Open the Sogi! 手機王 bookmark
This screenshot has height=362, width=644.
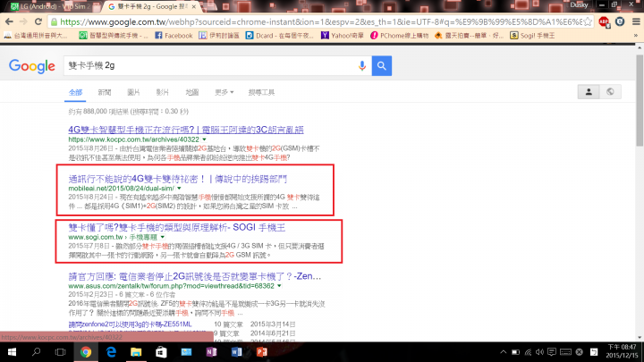(532, 36)
